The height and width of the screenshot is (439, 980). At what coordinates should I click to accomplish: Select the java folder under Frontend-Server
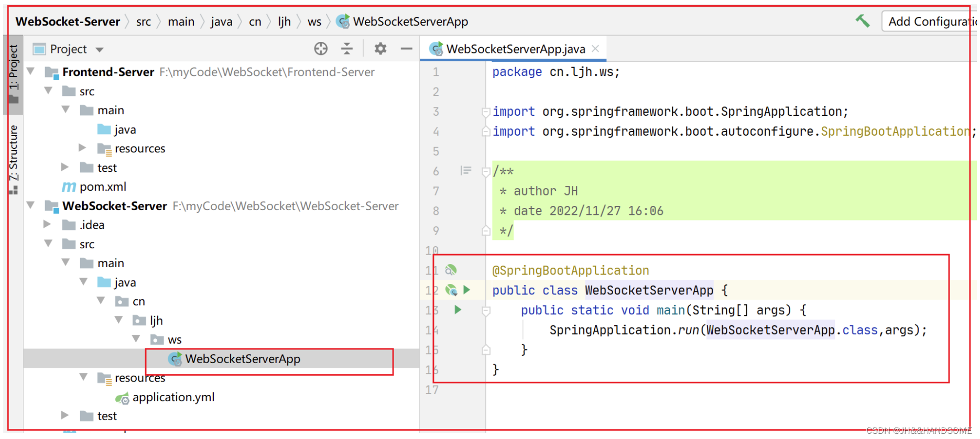(x=116, y=129)
